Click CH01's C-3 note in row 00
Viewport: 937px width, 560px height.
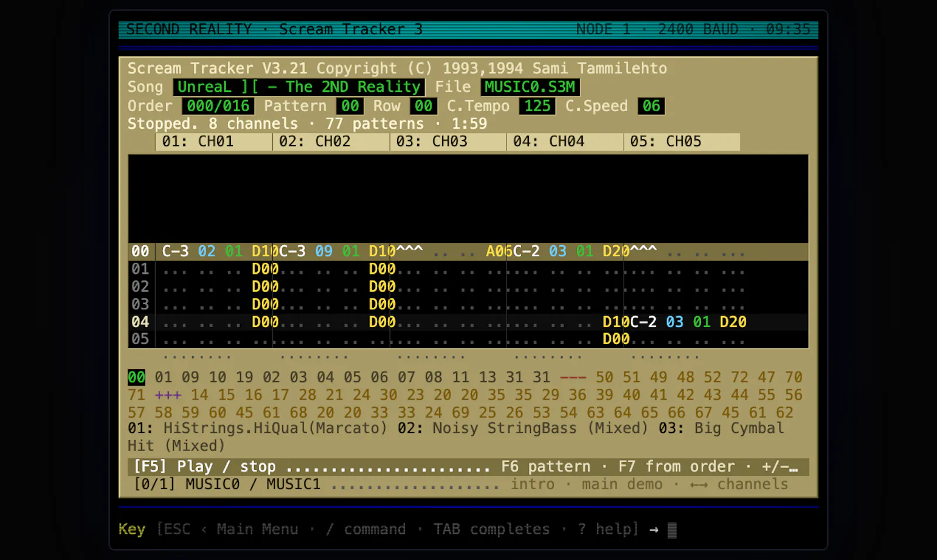pyautogui.click(x=175, y=252)
